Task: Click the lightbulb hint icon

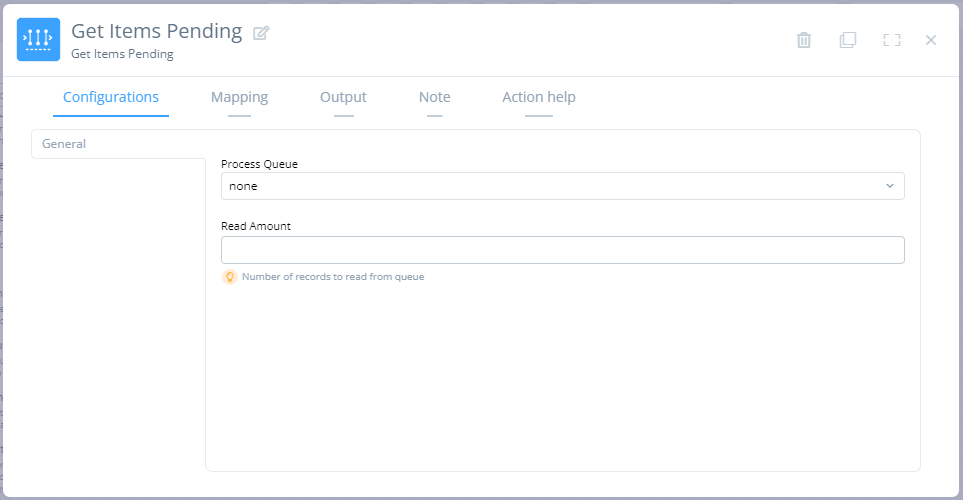Action: (229, 277)
